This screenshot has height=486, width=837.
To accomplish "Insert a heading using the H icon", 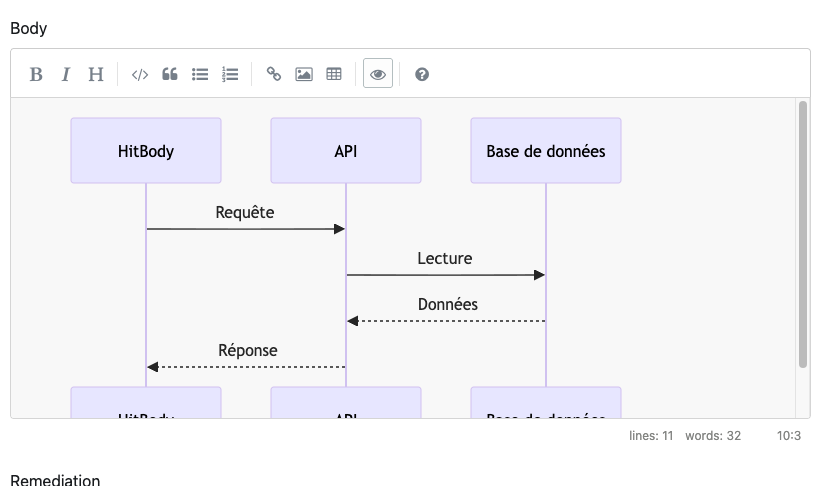I will pyautogui.click(x=96, y=74).
